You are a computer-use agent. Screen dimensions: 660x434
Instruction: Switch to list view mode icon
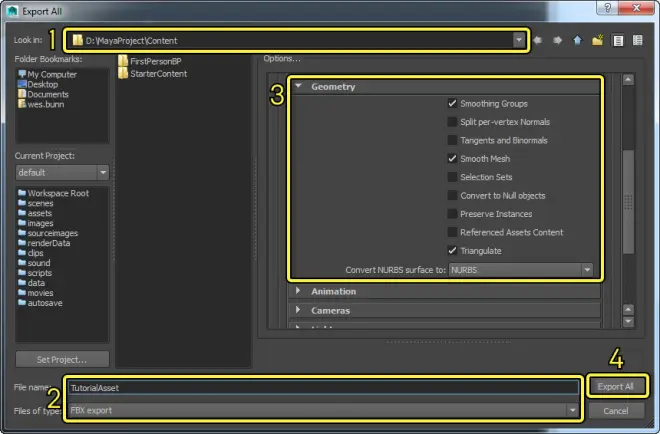click(x=619, y=41)
